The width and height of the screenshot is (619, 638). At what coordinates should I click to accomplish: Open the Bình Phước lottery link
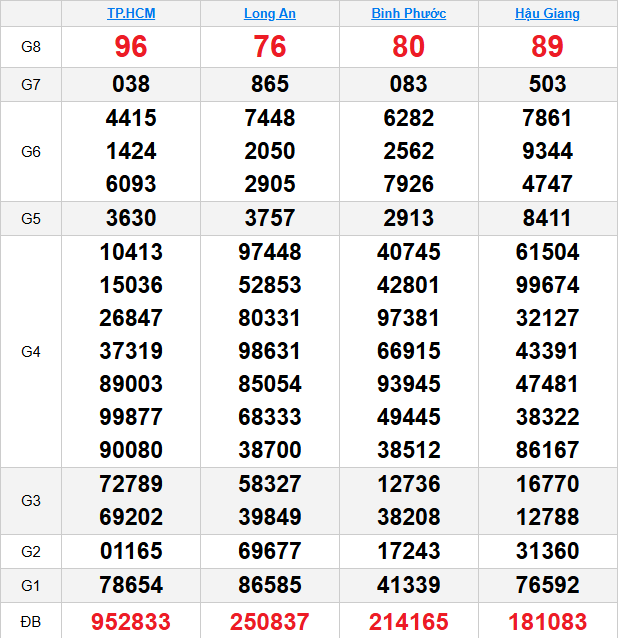coord(409,13)
